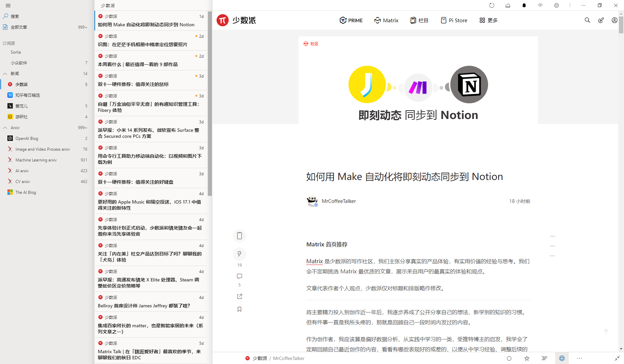This screenshot has height=364, width=624.
Task: Click the star icon to favorite the article
Action: pos(527,358)
